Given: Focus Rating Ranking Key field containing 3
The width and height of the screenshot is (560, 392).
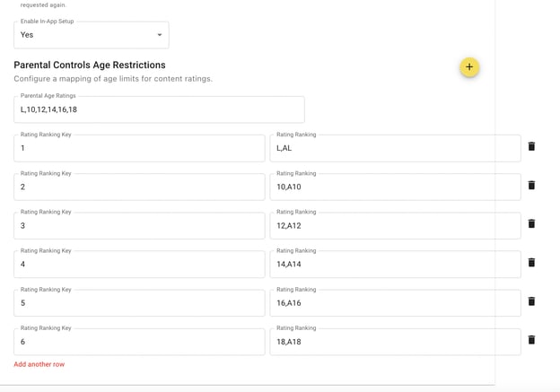Looking at the screenshot, I should (x=139, y=225).
